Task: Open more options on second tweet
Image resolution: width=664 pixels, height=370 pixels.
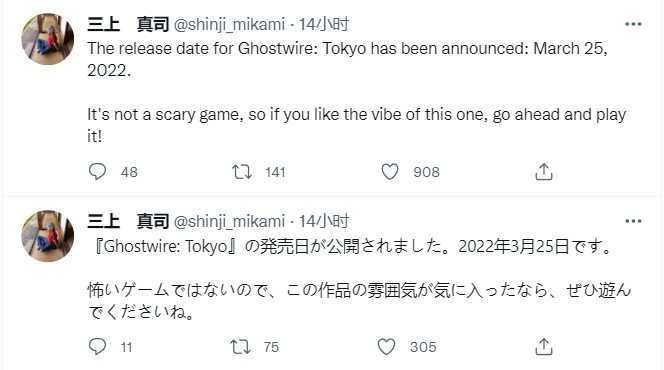Action: [x=633, y=221]
